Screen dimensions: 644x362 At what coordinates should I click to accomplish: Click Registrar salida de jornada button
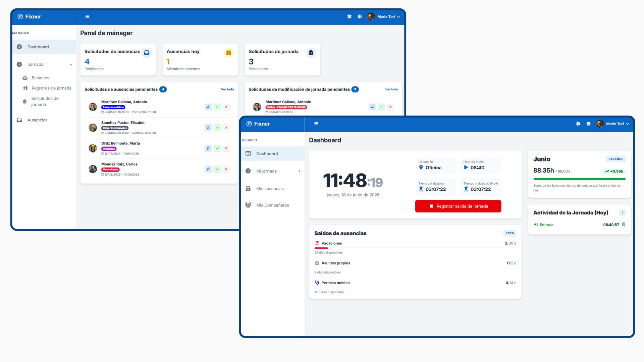coord(458,206)
